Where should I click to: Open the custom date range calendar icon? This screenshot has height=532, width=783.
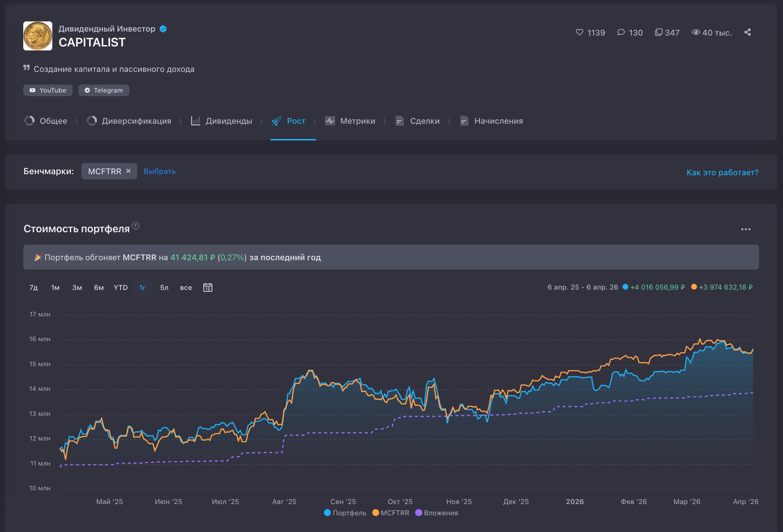click(208, 287)
